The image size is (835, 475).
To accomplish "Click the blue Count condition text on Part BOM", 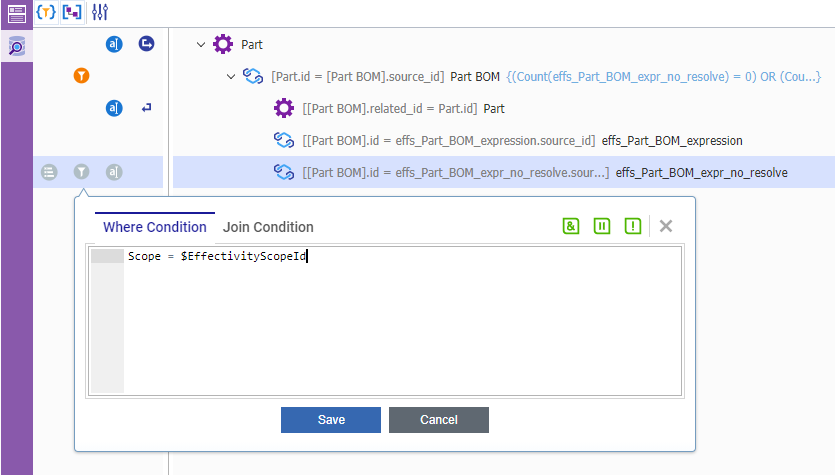I will click(x=664, y=77).
